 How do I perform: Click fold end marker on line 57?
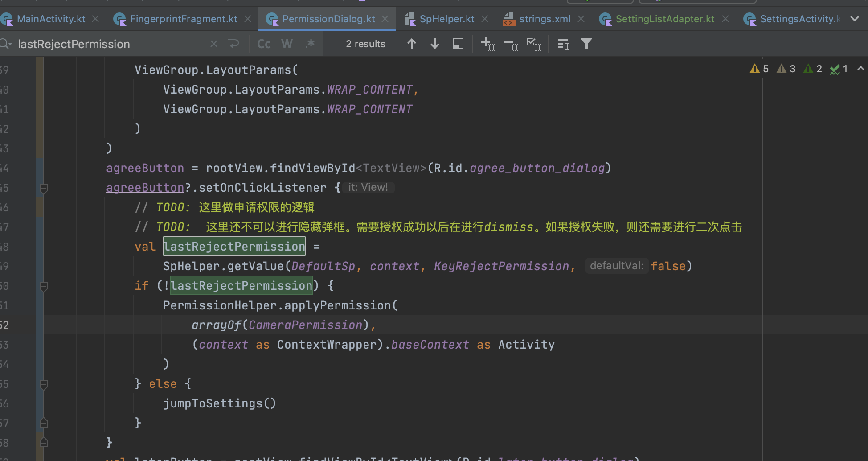(44, 423)
